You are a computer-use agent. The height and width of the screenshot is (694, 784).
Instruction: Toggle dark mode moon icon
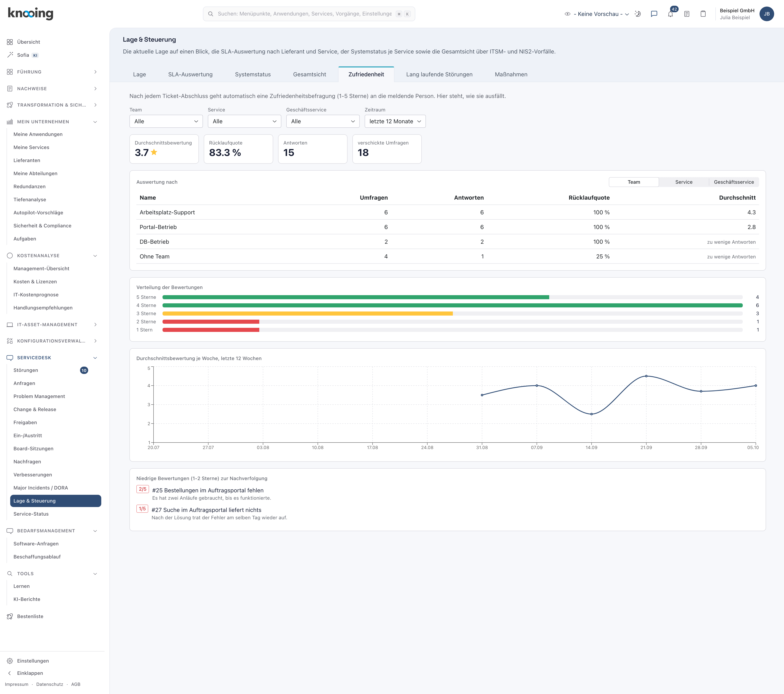pos(637,14)
